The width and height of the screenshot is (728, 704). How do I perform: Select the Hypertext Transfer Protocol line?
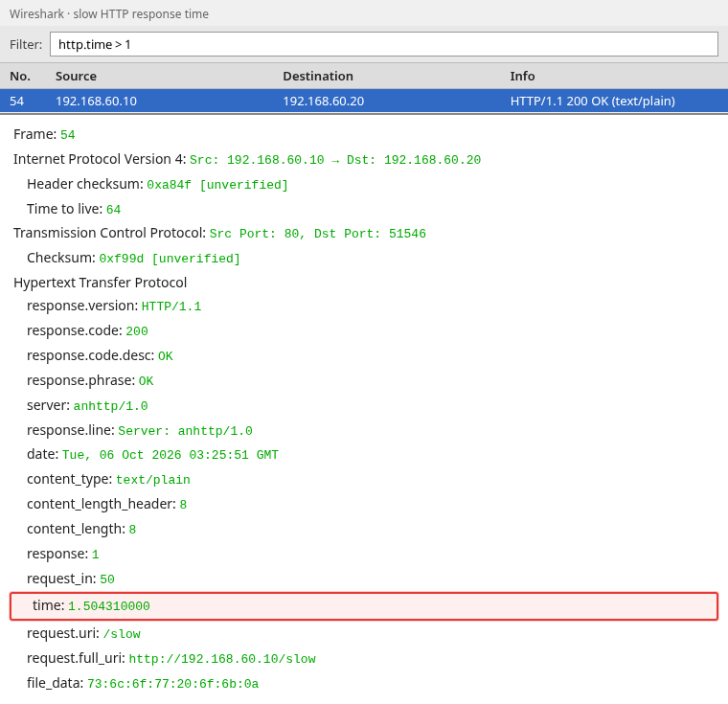tap(100, 283)
